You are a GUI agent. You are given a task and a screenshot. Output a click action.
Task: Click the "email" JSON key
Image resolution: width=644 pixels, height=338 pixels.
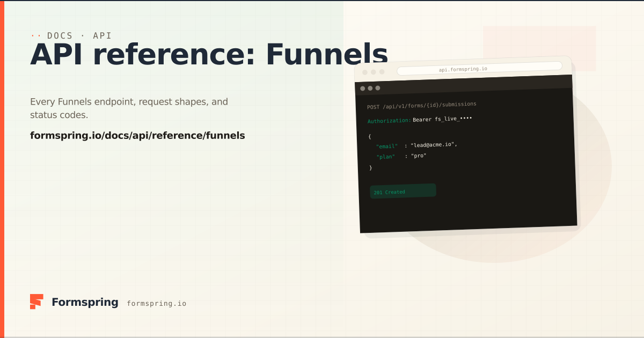click(387, 146)
